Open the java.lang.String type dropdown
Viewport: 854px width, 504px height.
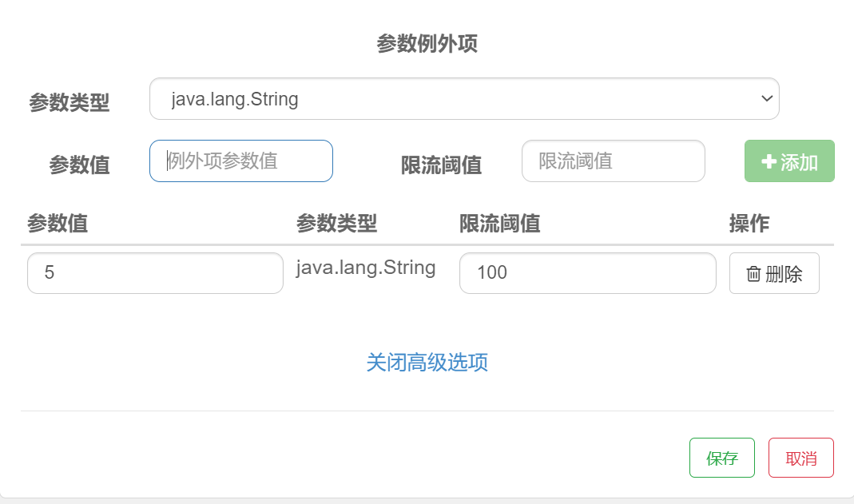tap(463, 98)
